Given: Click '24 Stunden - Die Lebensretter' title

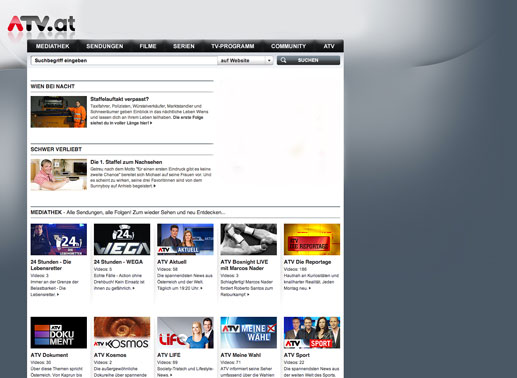Looking at the screenshot, I should [51, 265].
